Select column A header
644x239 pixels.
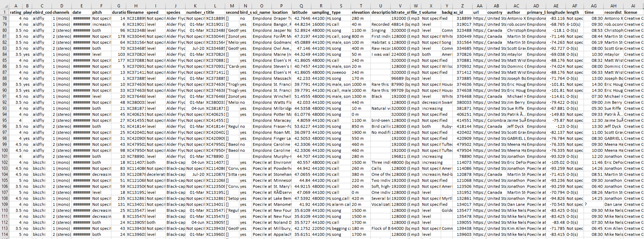pos(16,6)
